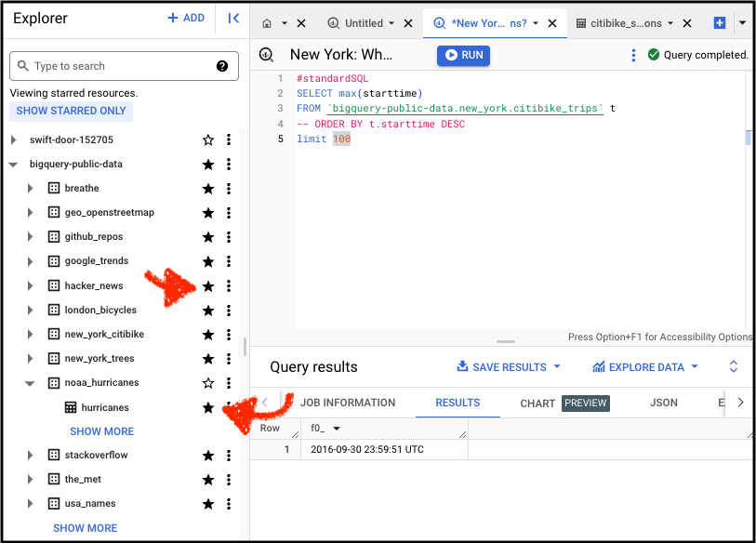This screenshot has height=543, width=756.
Task: Run the query
Action: tap(463, 55)
